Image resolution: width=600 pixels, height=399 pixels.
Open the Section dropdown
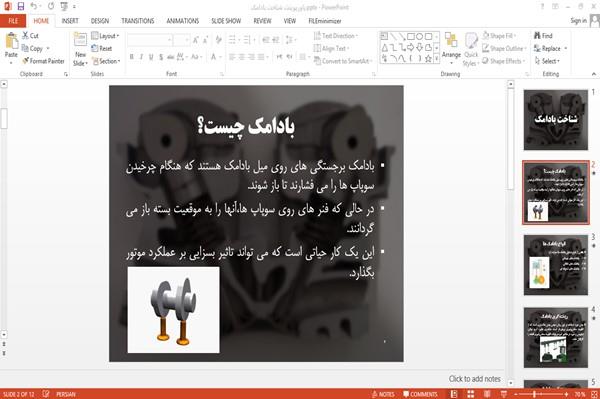pyautogui.click(x=106, y=61)
